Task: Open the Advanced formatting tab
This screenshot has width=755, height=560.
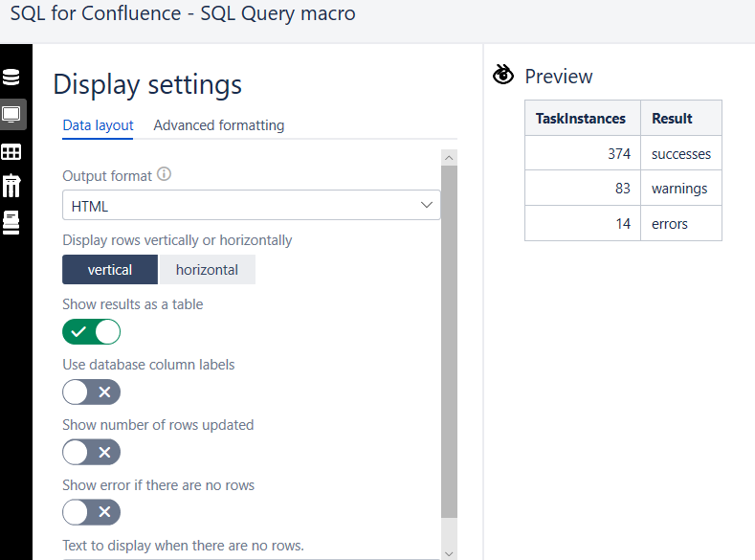Action: pos(218,125)
